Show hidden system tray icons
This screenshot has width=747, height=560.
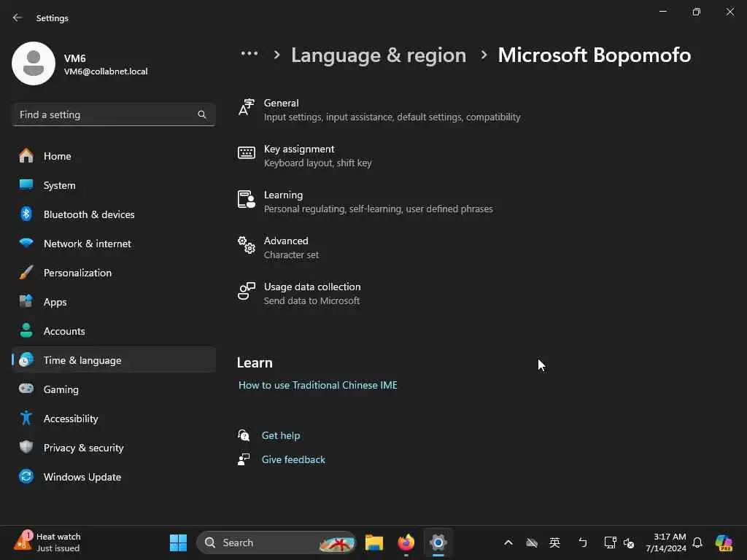(x=508, y=542)
